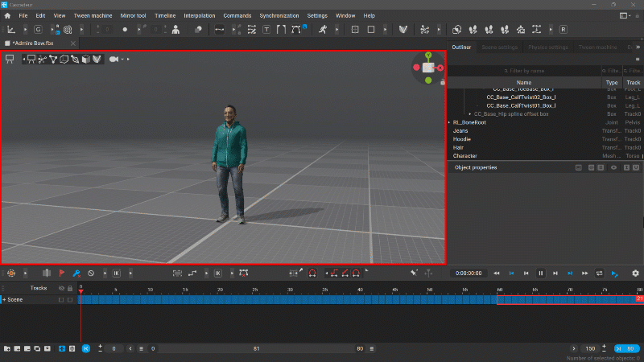The height and width of the screenshot is (362, 644).
Task: Switch to Physics settings tab
Action: click(x=547, y=47)
